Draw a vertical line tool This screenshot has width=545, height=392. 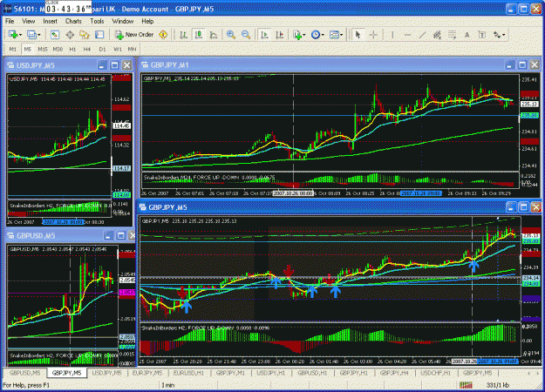392,34
